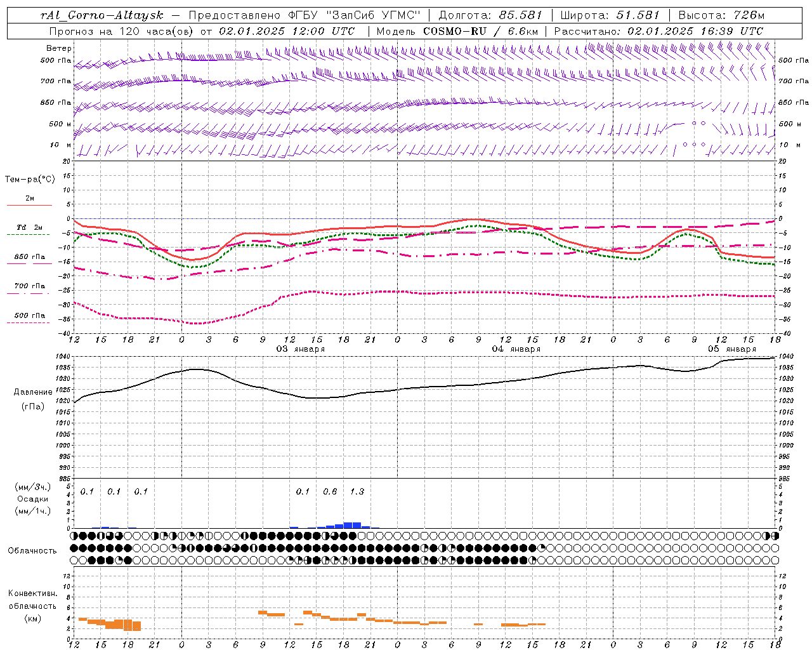This screenshot has height=650, width=812.
Task: Click the 500 м wind level label on the left
Action: [x=60, y=124]
